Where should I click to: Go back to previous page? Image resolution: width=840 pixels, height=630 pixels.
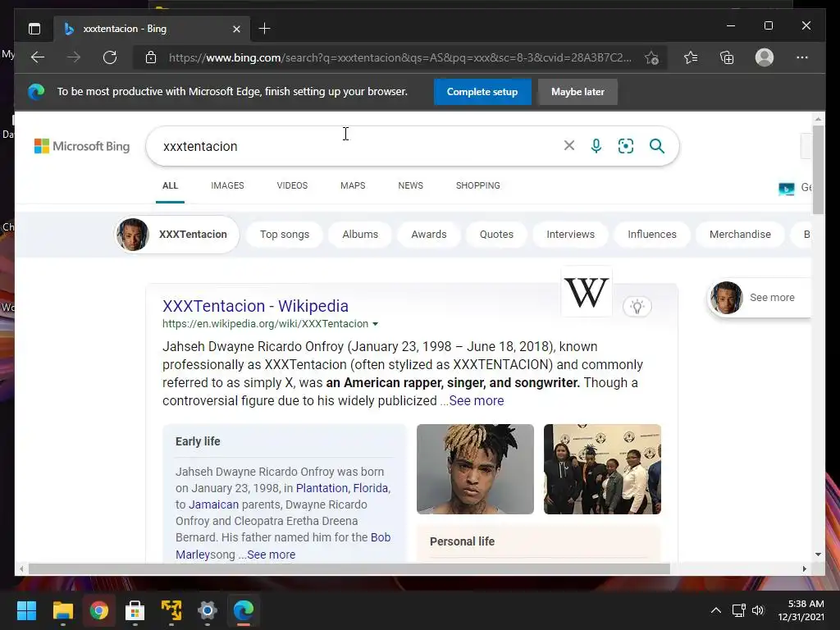tap(38, 57)
